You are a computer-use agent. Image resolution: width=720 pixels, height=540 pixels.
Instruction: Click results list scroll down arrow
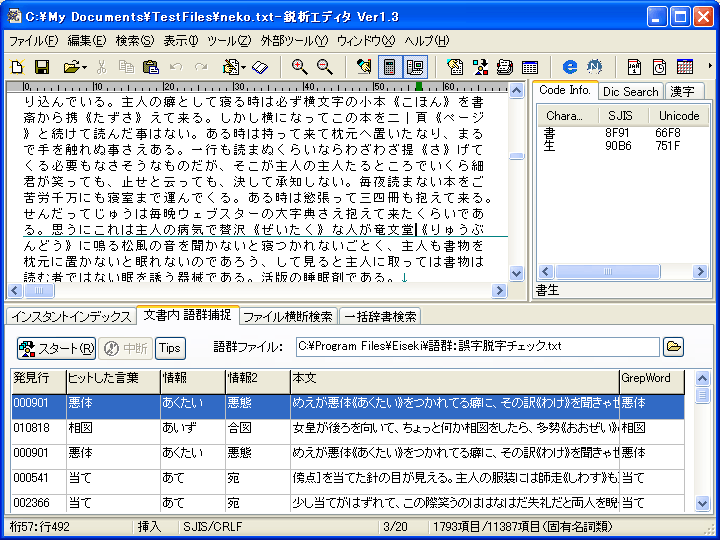click(702, 503)
